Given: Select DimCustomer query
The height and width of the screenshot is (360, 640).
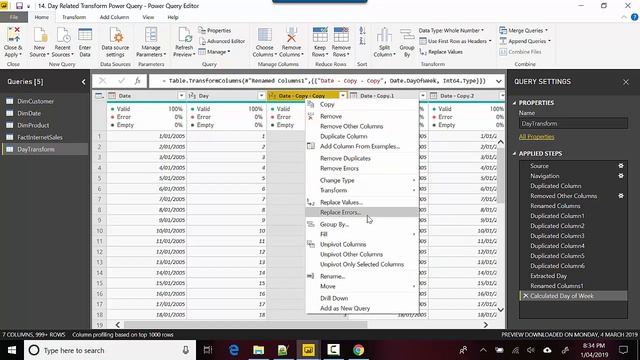Looking at the screenshot, I should pyautogui.click(x=36, y=101).
